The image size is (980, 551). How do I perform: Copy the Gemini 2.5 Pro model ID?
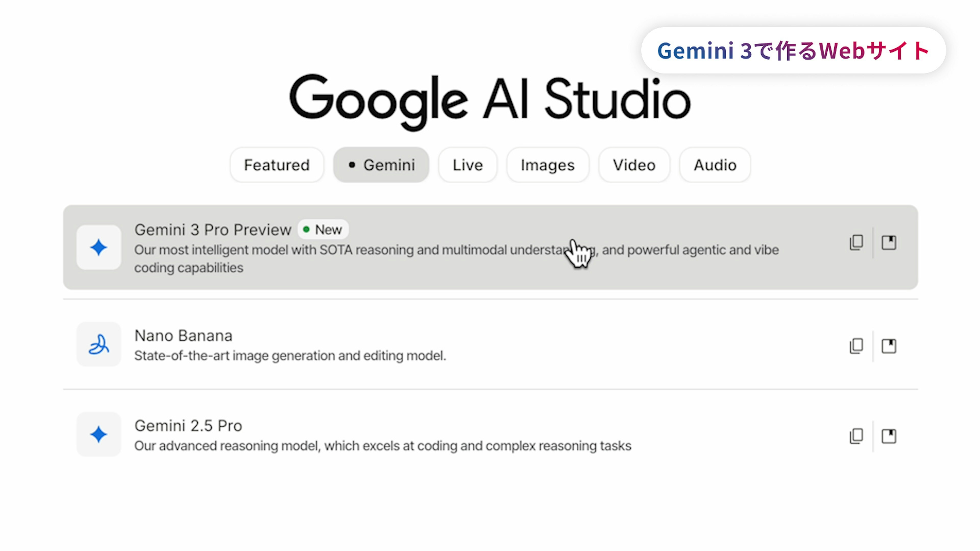(856, 436)
